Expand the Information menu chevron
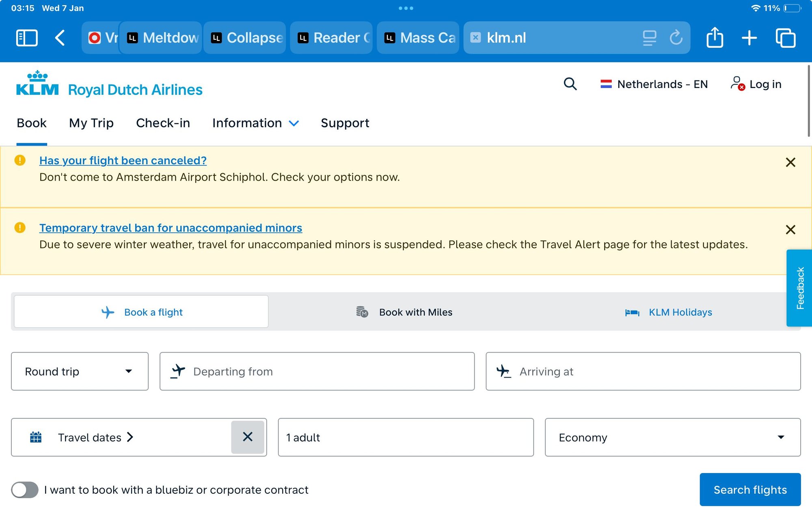Screen dimensions: 812x516 point(294,123)
